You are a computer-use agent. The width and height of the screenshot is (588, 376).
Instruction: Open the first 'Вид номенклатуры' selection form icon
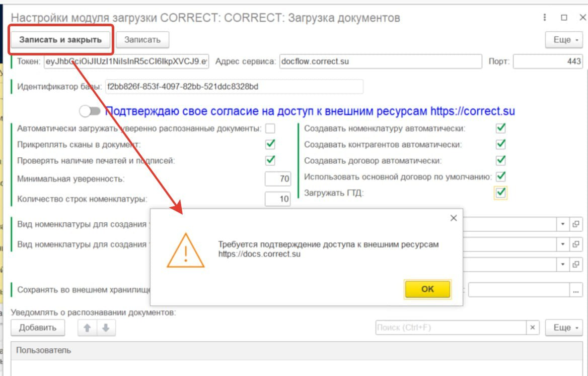pyautogui.click(x=576, y=224)
